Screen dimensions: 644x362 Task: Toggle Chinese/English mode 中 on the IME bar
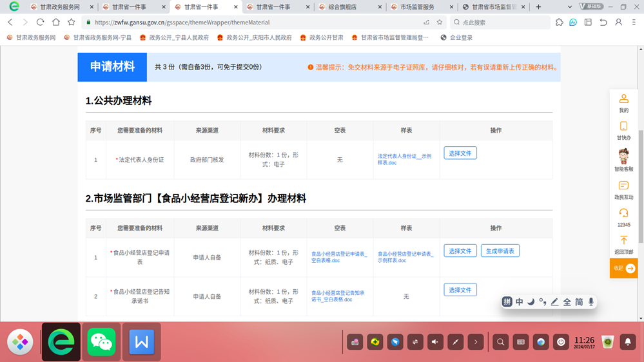tap(519, 302)
